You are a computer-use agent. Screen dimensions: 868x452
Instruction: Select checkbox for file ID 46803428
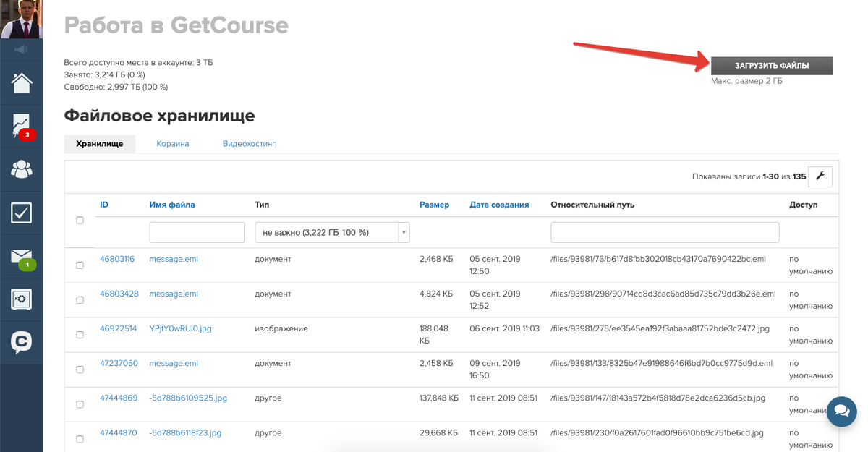pyautogui.click(x=80, y=300)
